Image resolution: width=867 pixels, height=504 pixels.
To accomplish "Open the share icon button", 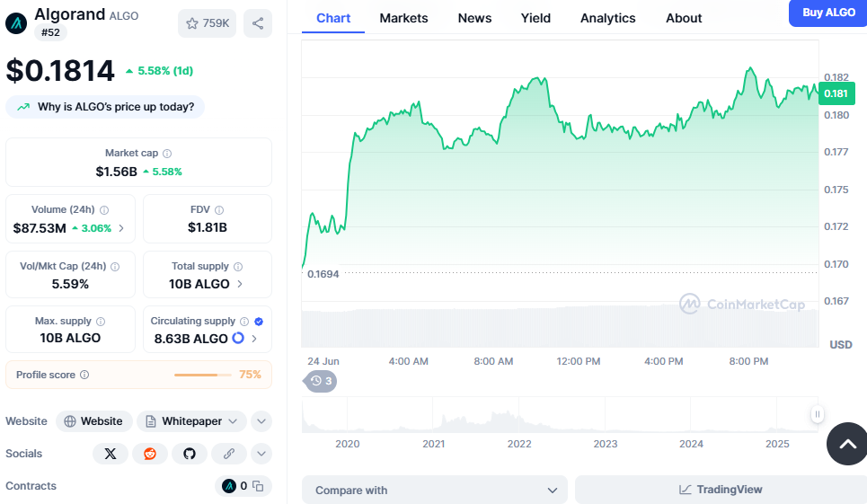I will (x=258, y=23).
